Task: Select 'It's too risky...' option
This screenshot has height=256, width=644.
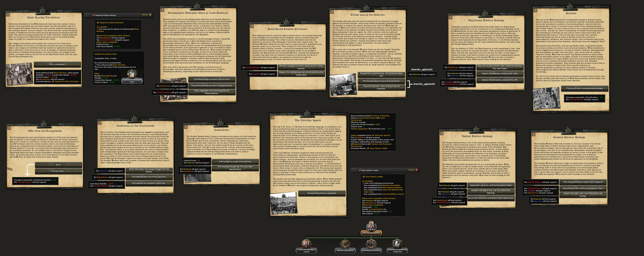Action: [x=58, y=171]
